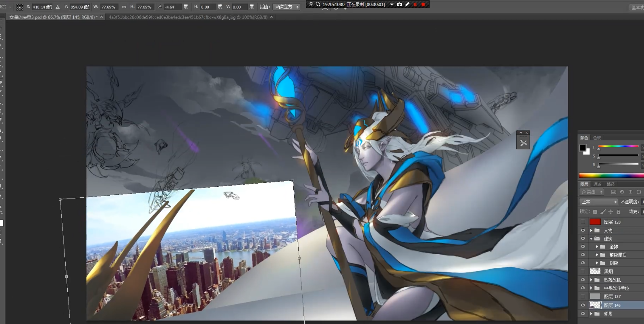This screenshot has width=644, height=324.
Task: Expand the 金饰 layer group
Action: pos(597,247)
